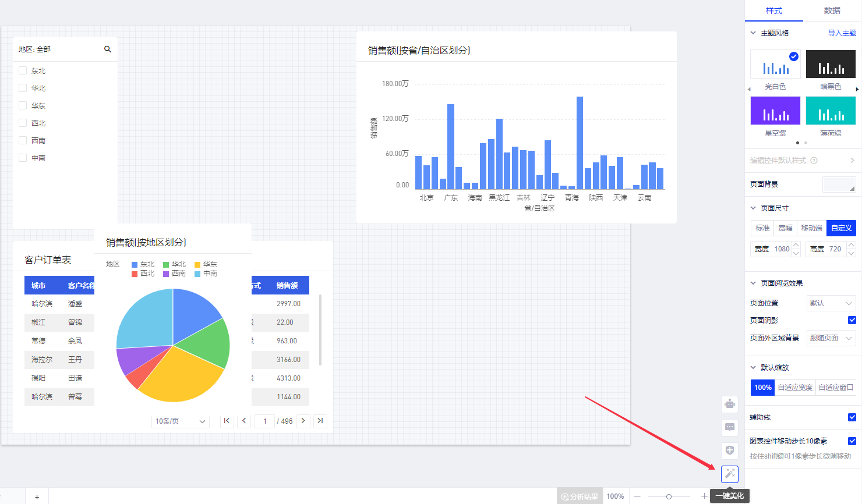The width and height of the screenshot is (862, 504).
Task: Click the shield plus icon
Action: coord(730,450)
